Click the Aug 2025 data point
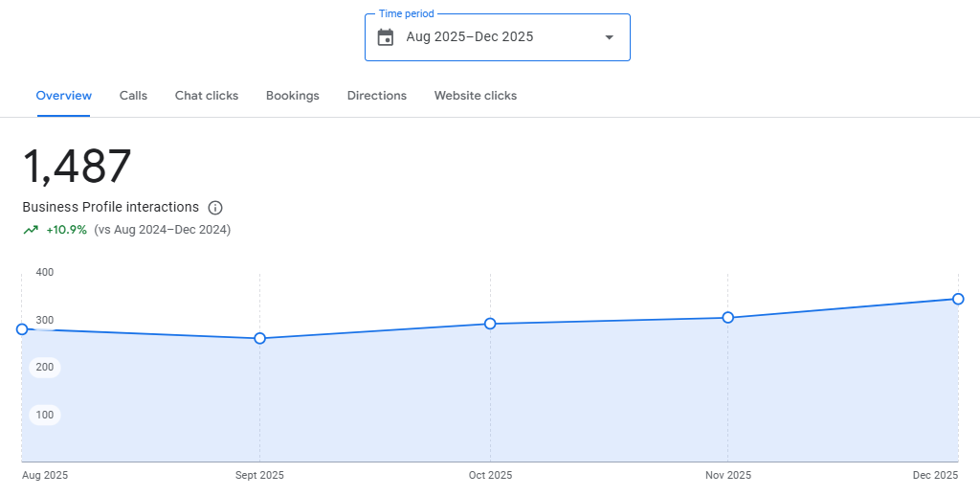Image resolution: width=980 pixels, height=496 pixels. point(22,329)
